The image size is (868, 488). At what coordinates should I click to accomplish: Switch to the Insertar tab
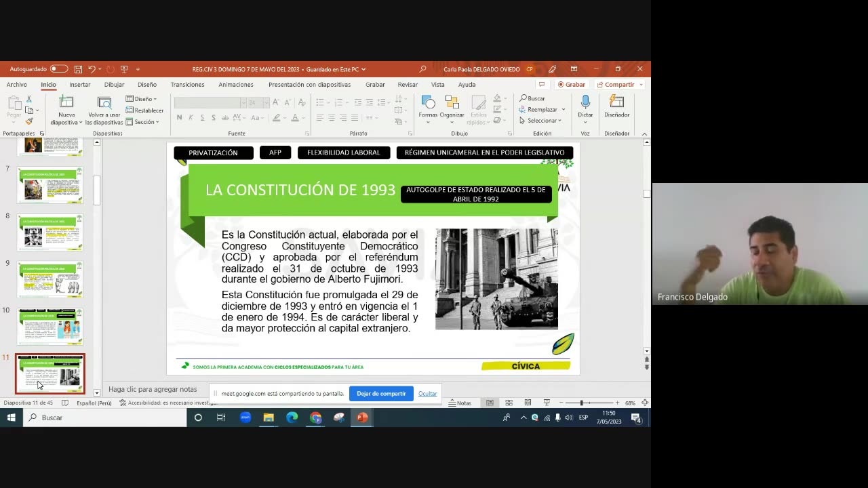[79, 85]
